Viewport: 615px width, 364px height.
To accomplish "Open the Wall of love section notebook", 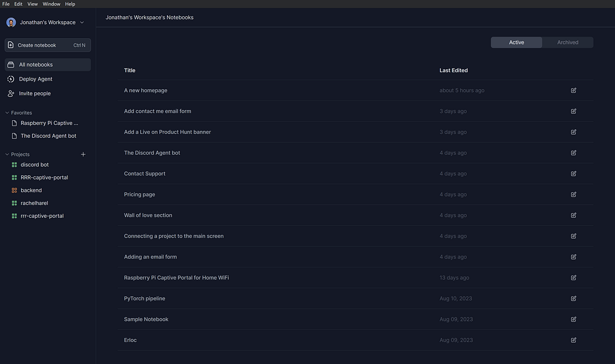I will 148,215.
